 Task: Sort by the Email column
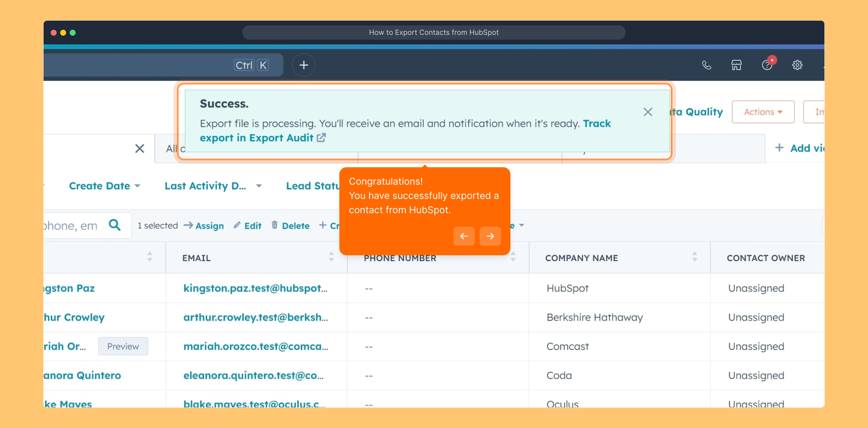point(331,257)
